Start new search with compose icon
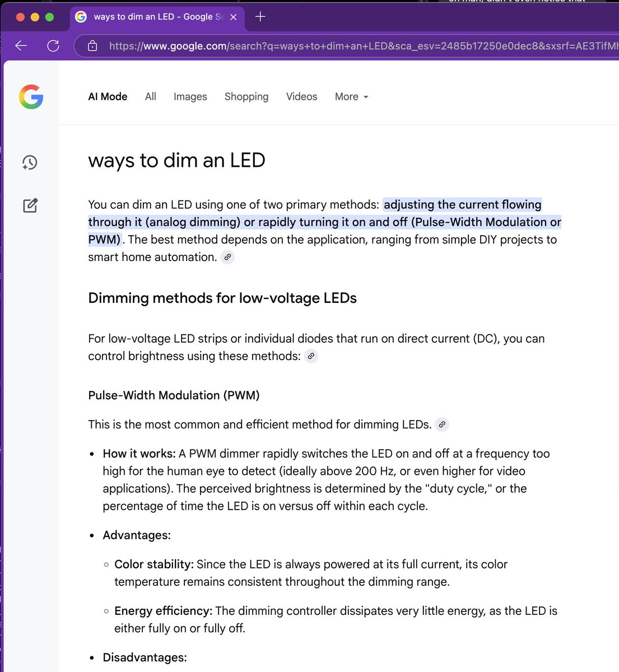Viewport: 619px width, 672px height. (x=30, y=206)
